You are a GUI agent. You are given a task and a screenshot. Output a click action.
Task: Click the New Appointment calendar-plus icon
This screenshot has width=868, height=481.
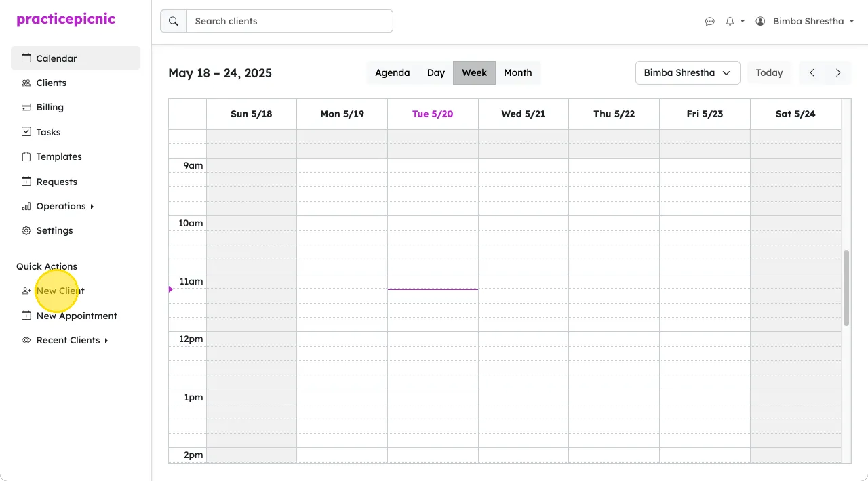point(26,316)
